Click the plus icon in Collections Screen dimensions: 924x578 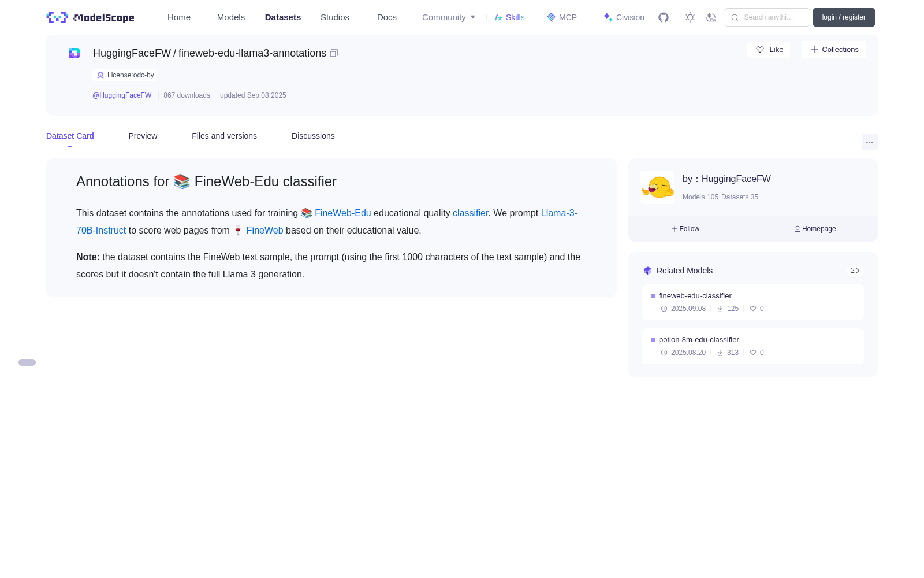click(815, 50)
